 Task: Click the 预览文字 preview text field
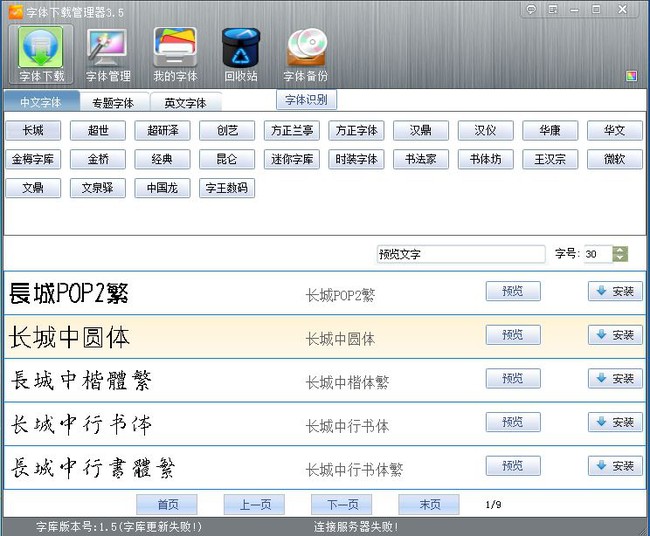[460, 254]
